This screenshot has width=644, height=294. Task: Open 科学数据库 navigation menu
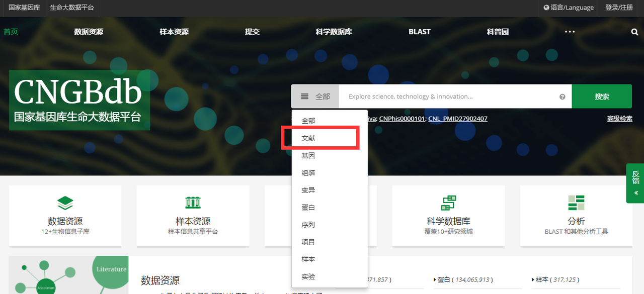coord(334,32)
